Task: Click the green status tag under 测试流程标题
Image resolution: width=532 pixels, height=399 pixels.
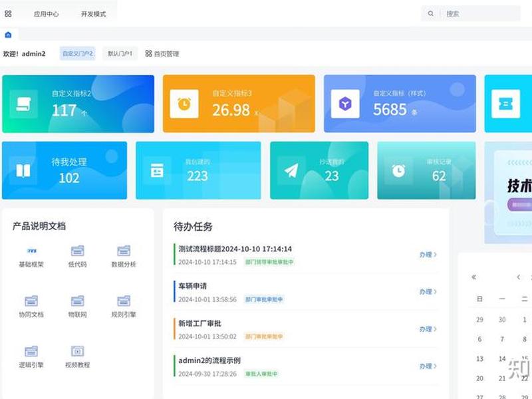Action: pyautogui.click(x=269, y=262)
